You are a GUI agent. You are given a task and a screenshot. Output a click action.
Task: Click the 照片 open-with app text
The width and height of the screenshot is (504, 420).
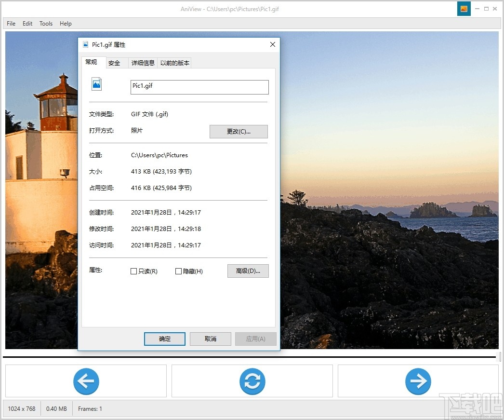click(x=137, y=131)
